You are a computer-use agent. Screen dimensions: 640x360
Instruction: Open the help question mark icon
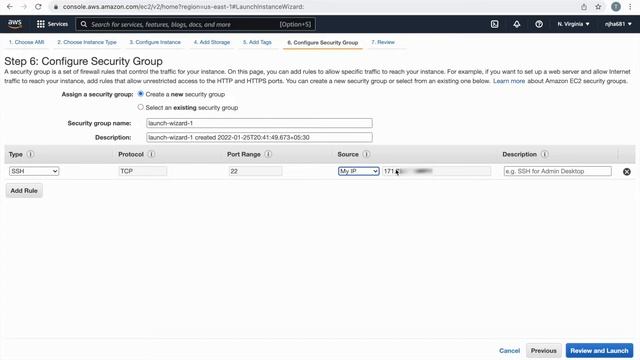(x=539, y=24)
